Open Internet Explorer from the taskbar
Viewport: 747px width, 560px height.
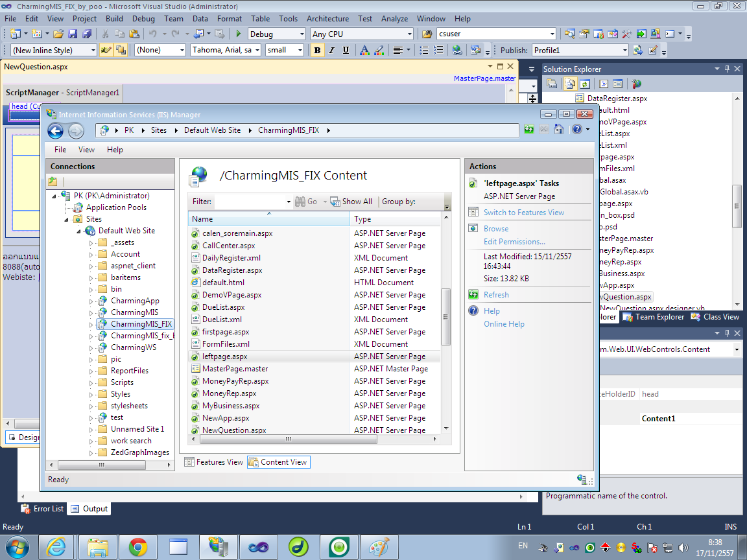coord(56,547)
